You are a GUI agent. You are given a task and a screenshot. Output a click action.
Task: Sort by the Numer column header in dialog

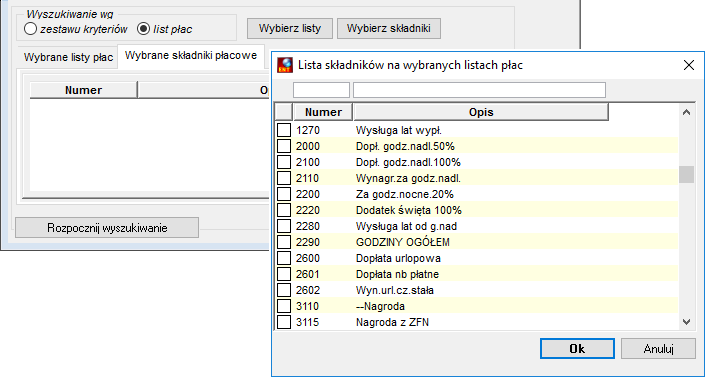point(323,112)
